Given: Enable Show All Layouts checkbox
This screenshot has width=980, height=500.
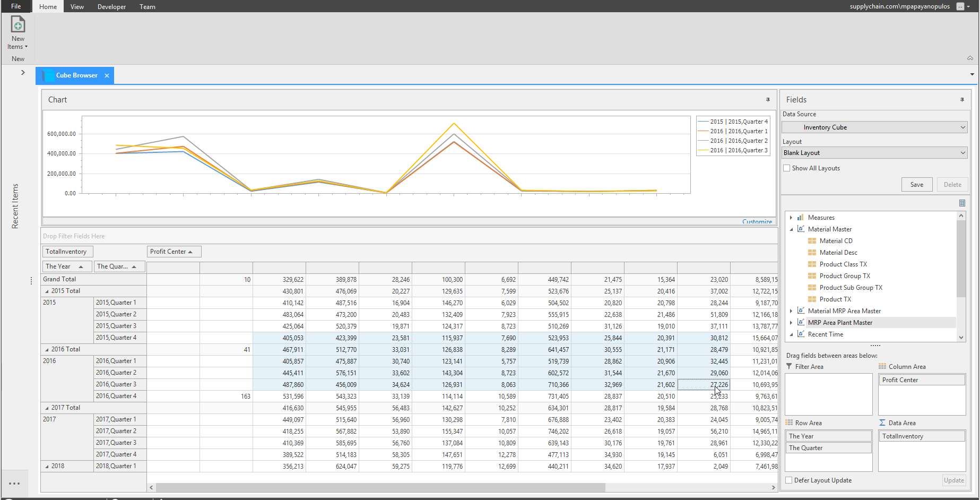Looking at the screenshot, I should [x=787, y=168].
